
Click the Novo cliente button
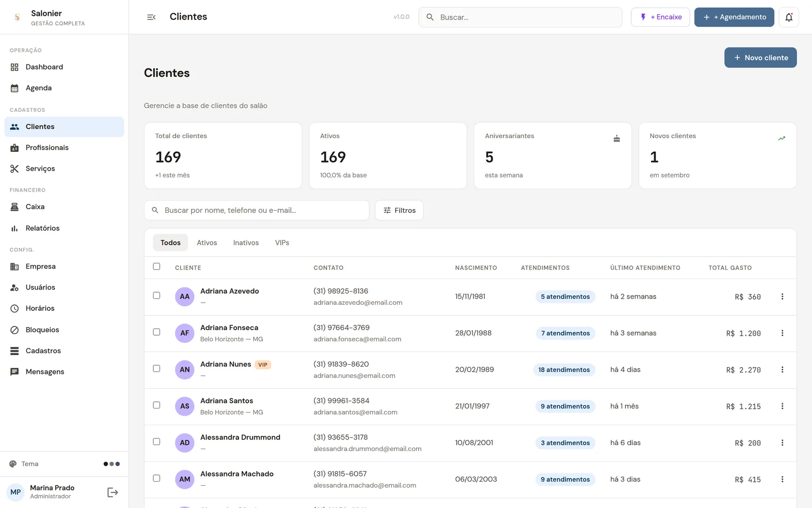pyautogui.click(x=760, y=57)
